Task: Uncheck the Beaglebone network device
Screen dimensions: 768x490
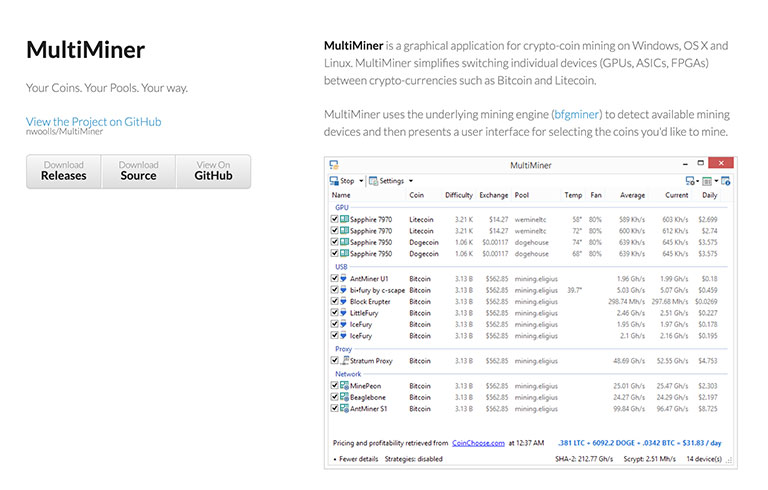Action: [x=335, y=396]
